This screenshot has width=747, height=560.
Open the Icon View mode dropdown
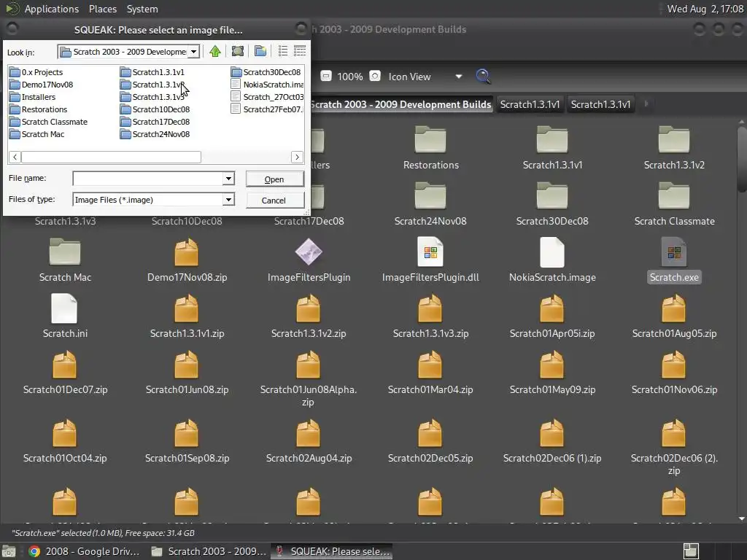pyautogui.click(x=425, y=76)
